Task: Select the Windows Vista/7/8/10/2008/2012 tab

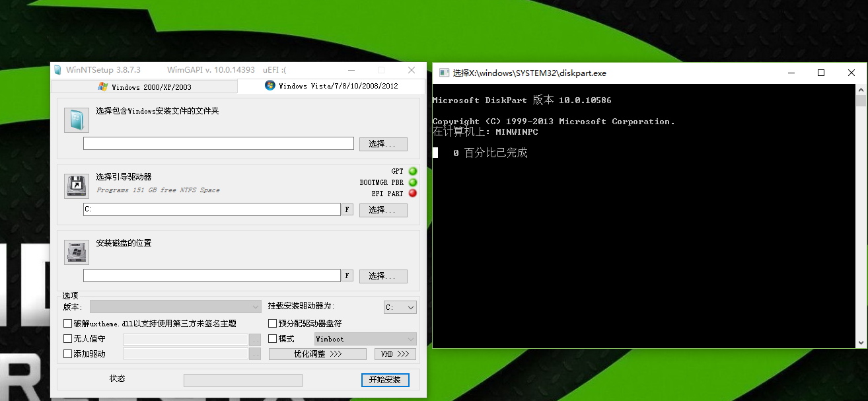Action: click(x=331, y=86)
